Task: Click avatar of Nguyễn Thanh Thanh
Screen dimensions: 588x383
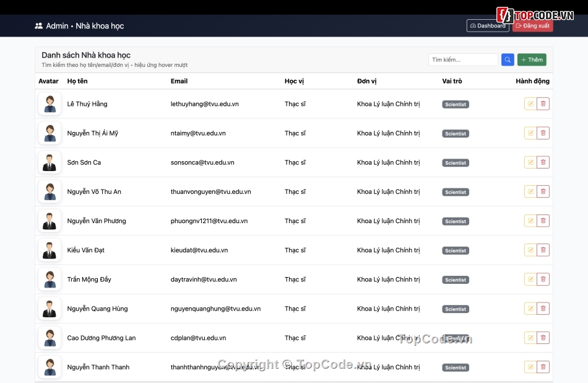Action: [50, 368]
